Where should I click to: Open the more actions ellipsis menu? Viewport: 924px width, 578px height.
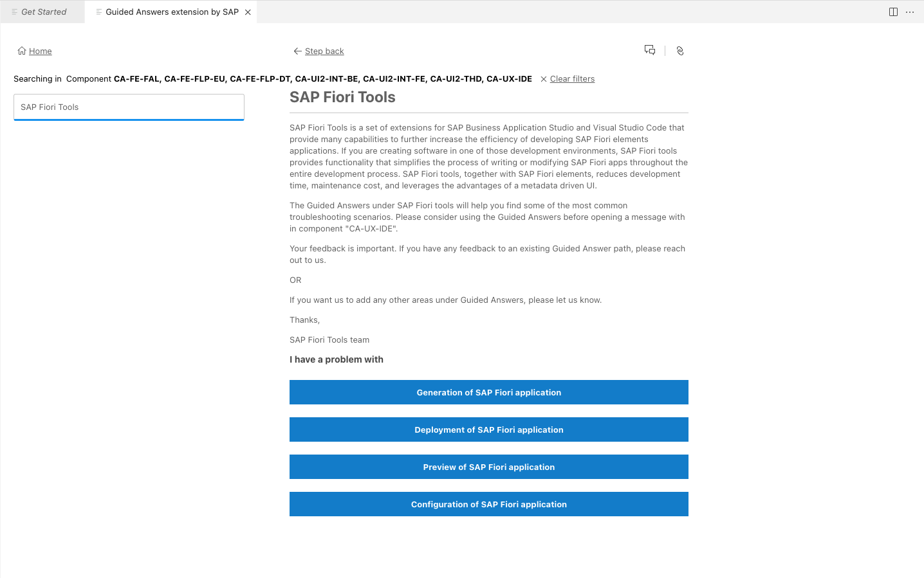click(910, 12)
